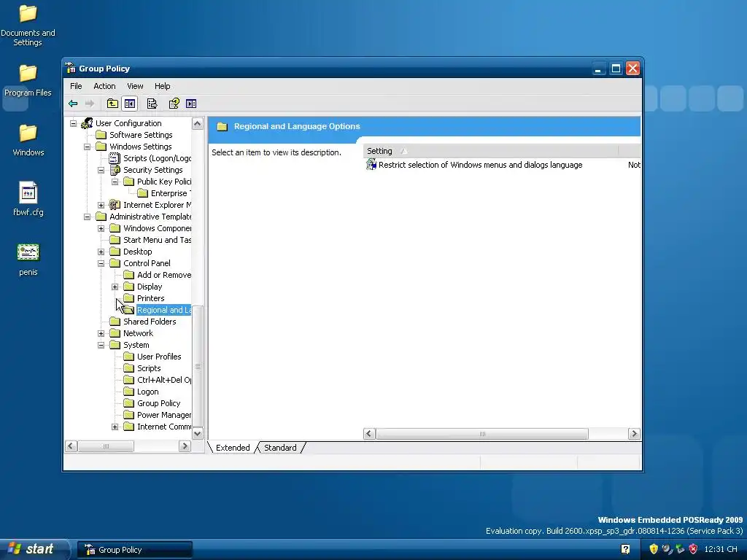This screenshot has height=560, width=747.
Task: Select Add or Remove Programs folder
Action: [164, 275]
